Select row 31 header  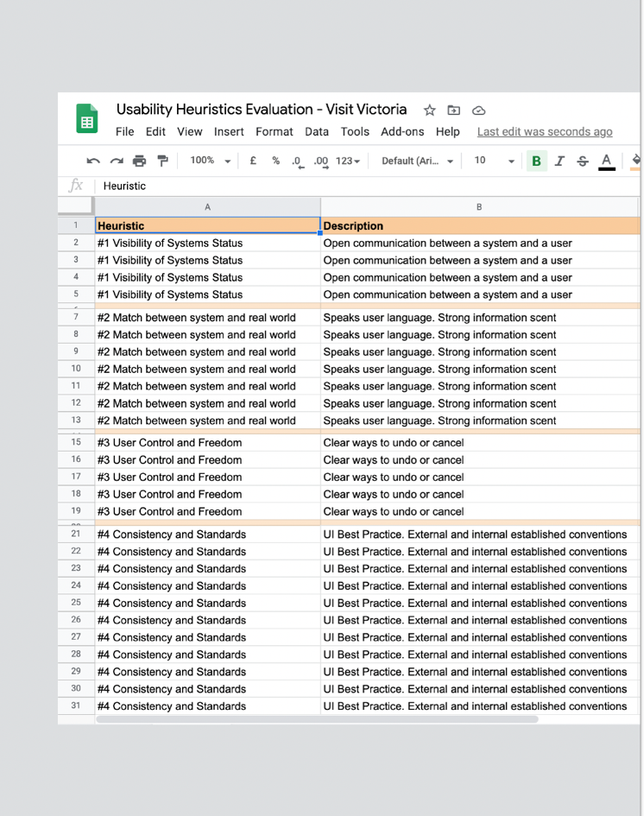pos(76,705)
